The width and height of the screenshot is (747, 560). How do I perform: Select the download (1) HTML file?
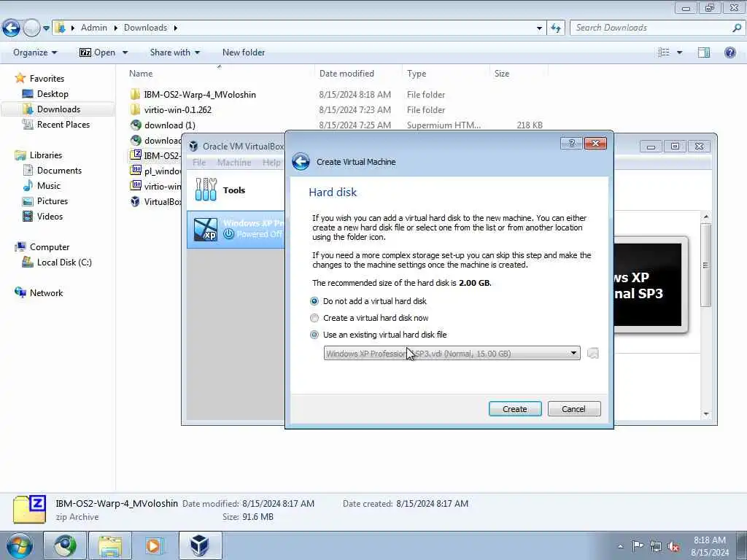pos(169,125)
